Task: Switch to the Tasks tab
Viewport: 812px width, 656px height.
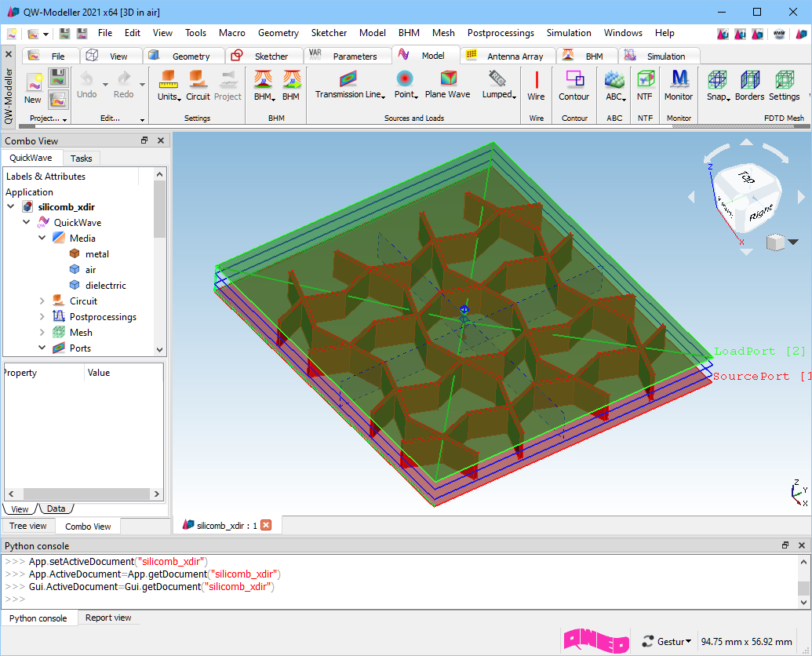Action: [x=82, y=158]
